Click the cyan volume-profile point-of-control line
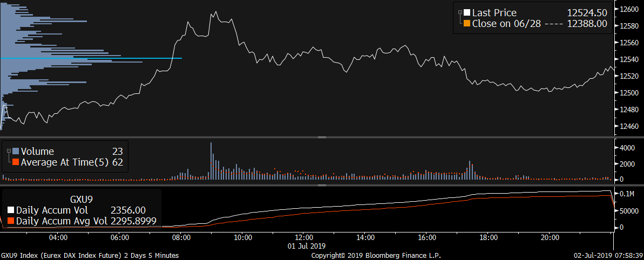The width and height of the screenshot is (644, 260). coord(91,58)
